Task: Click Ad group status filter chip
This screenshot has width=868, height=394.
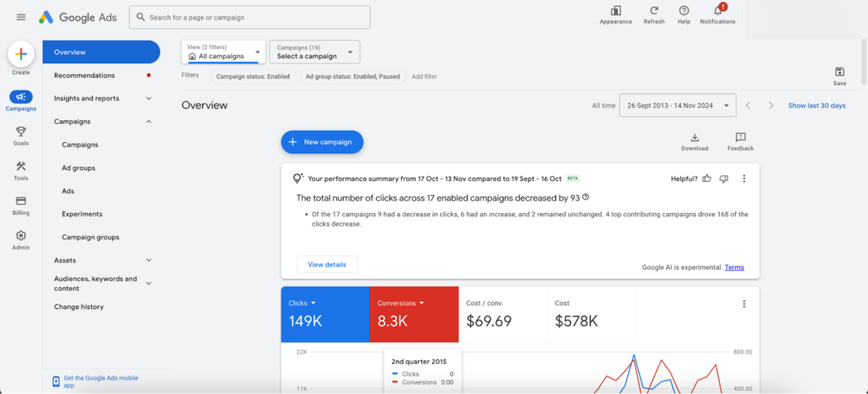Action: tap(353, 77)
